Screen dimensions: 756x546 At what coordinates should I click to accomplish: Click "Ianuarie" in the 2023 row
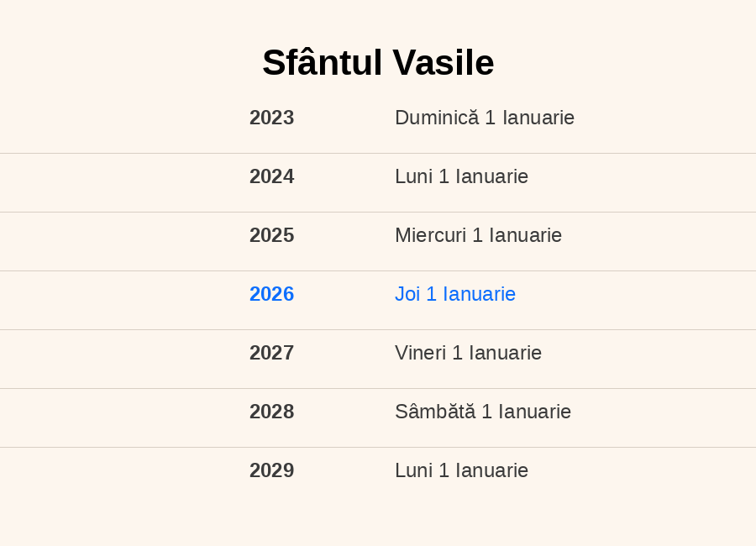tap(538, 118)
